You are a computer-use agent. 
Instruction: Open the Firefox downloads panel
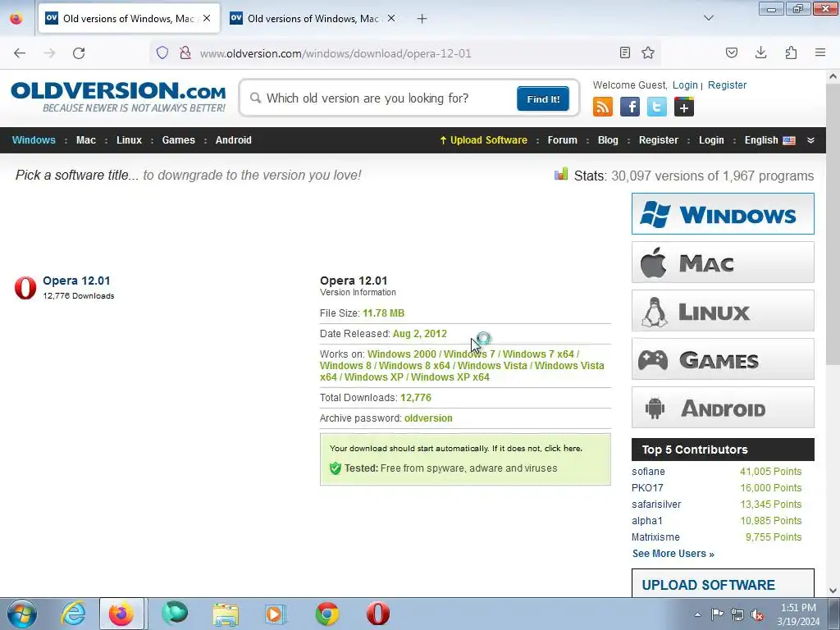point(760,52)
